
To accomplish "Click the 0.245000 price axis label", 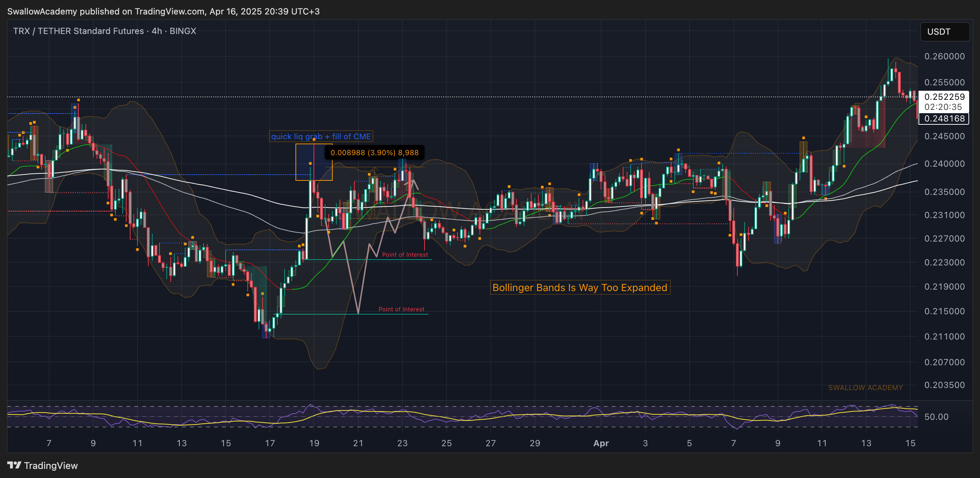I will pyautogui.click(x=944, y=136).
